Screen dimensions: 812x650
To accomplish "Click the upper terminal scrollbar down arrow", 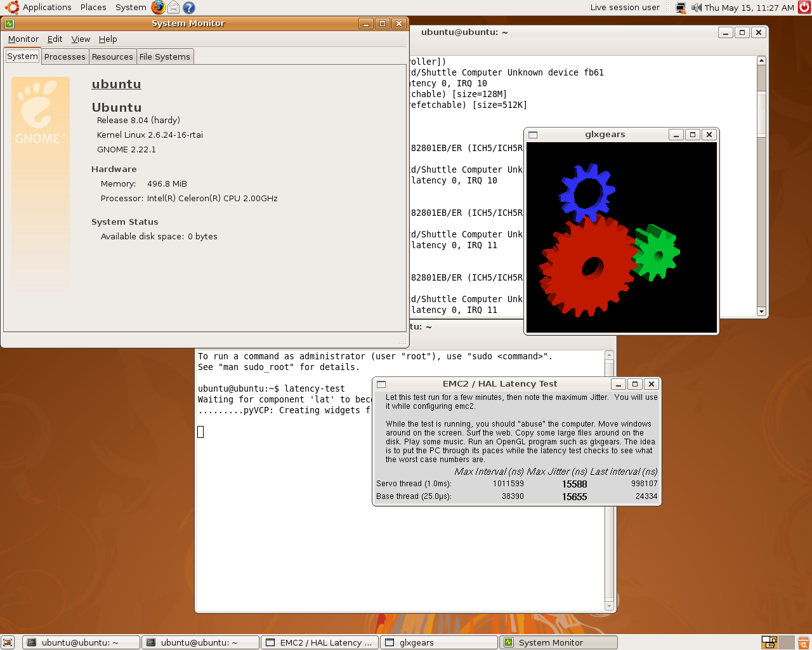I will (x=761, y=312).
